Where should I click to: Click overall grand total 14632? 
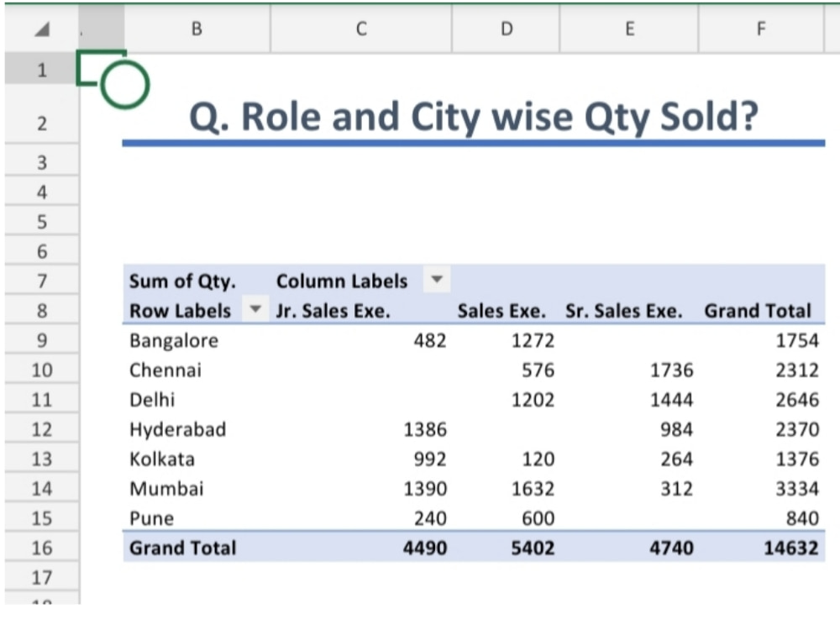(x=791, y=548)
